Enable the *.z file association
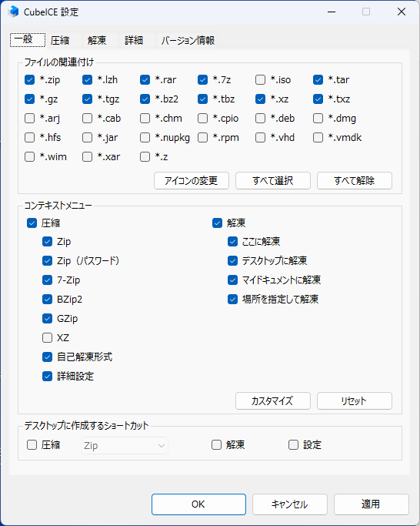 click(145, 156)
